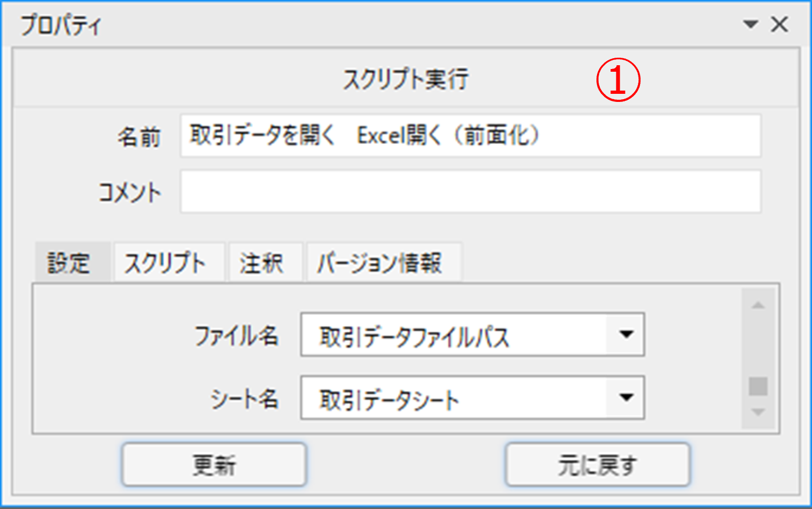Click the スクリプト実行 header title

pos(406,79)
